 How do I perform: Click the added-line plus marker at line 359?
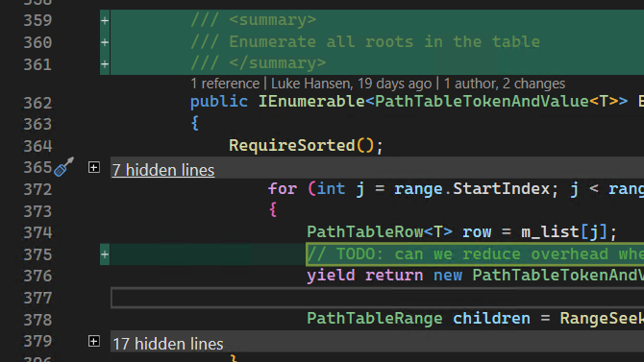(105, 20)
